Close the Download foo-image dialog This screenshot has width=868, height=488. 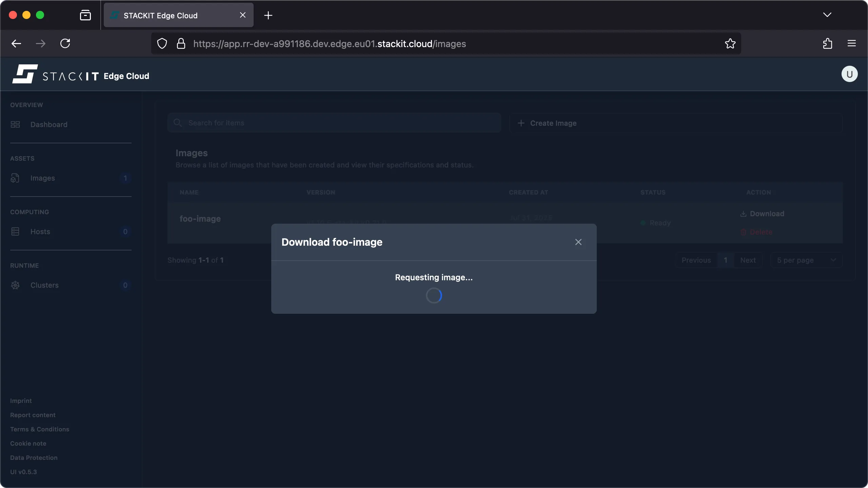click(x=578, y=242)
